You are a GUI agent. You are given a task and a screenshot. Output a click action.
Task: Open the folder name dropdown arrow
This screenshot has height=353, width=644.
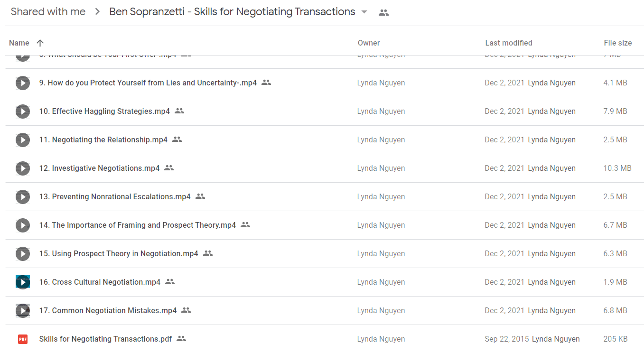pos(364,12)
